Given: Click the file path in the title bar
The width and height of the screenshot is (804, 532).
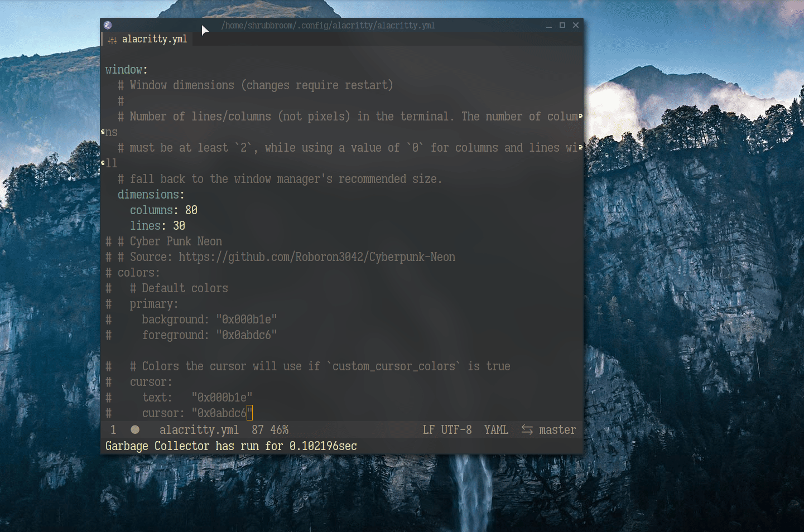Looking at the screenshot, I should tap(328, 25).
